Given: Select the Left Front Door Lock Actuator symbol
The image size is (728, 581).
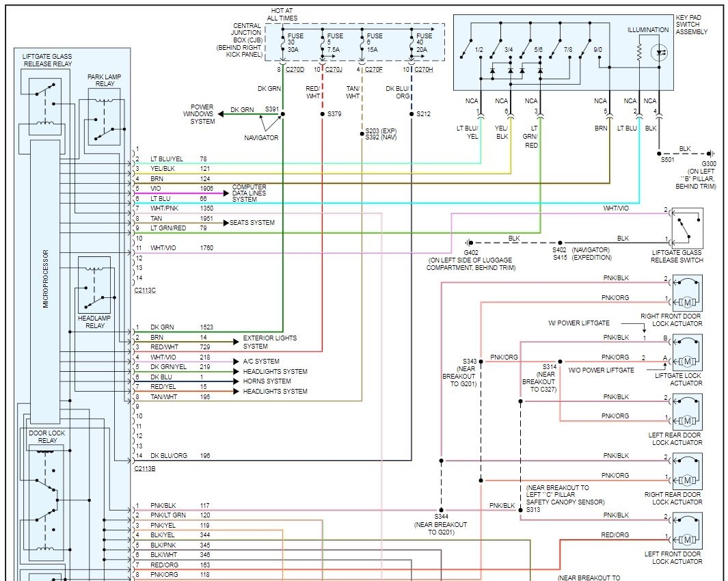Looking at the screenshot, I should point(687,530).
